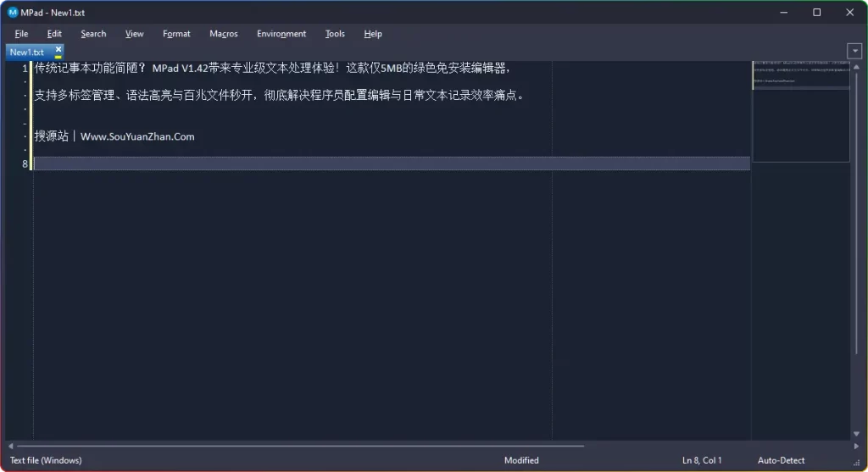
Task: Click the text Www.SouYuanZhan.Com
Action: 137,136
